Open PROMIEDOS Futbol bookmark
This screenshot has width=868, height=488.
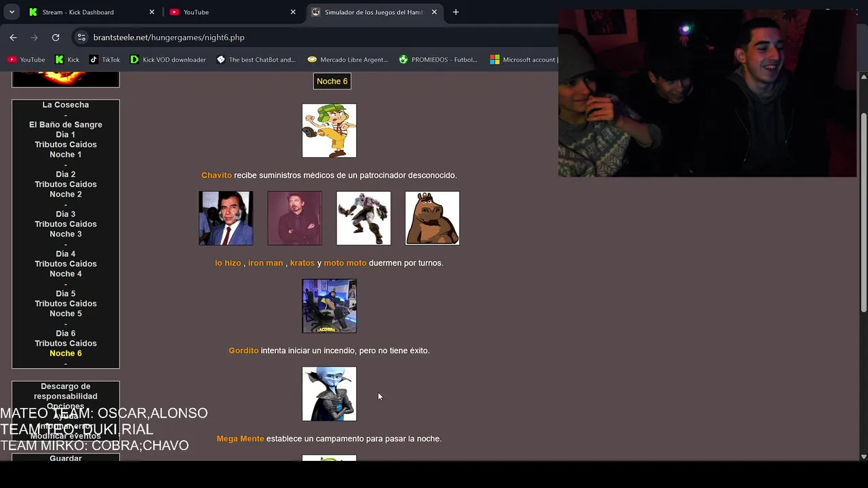coord(439,60)
